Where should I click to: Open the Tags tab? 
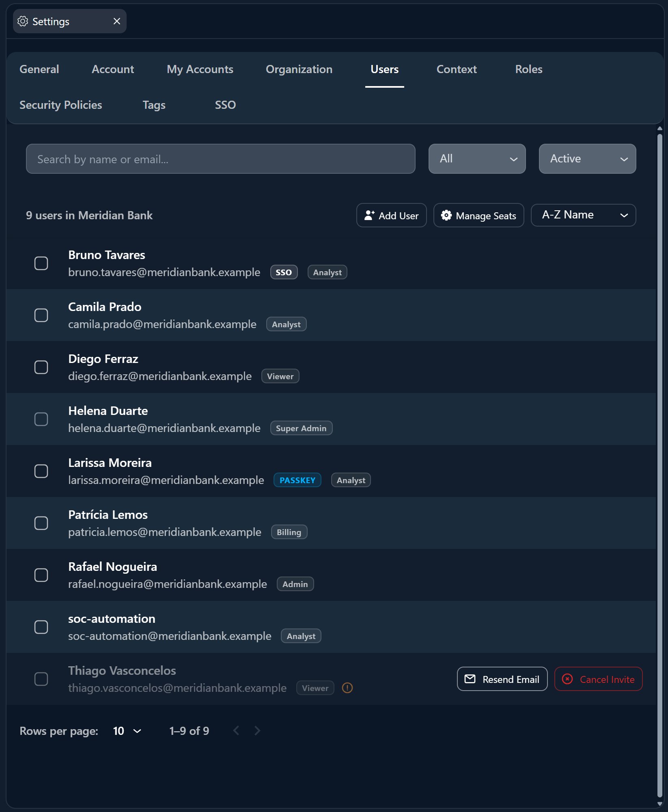tap(154, 105)
